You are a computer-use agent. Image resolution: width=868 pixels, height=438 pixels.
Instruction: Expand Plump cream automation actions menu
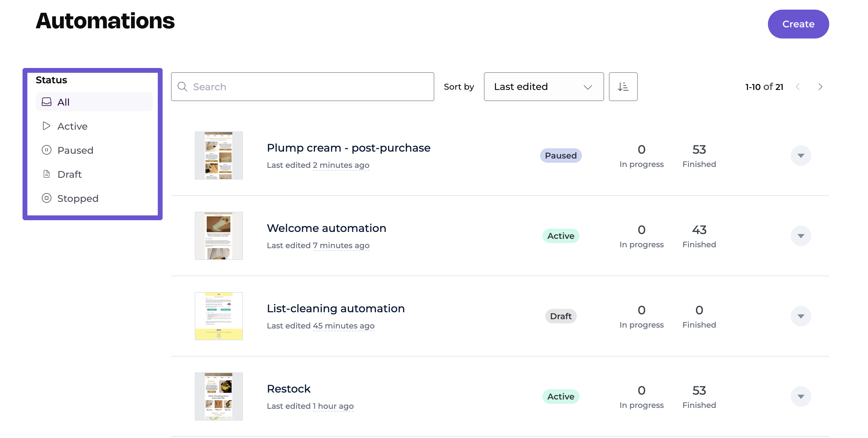(801, 156)
